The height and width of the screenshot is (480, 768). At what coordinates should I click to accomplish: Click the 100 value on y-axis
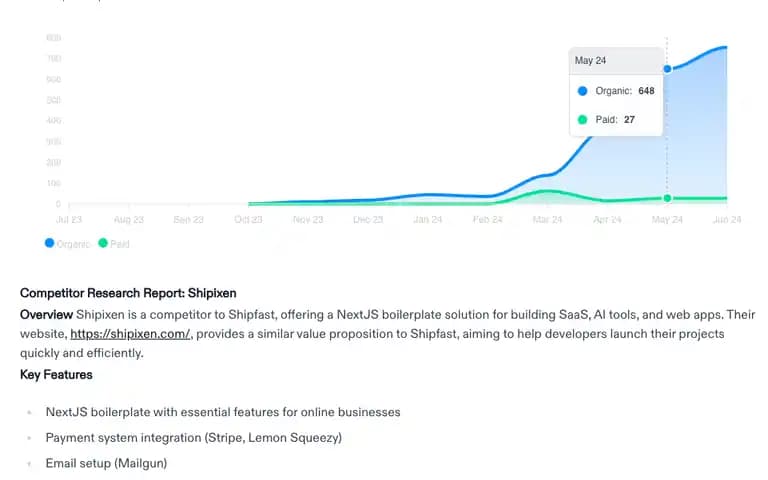53,183
